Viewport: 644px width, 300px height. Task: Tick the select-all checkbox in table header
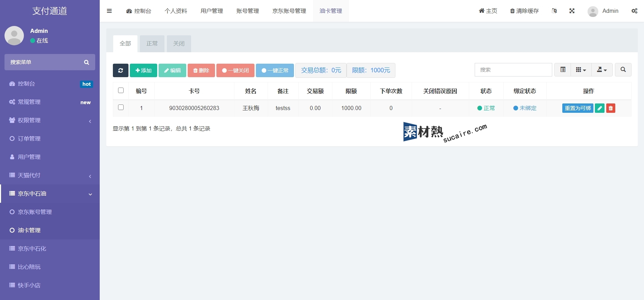point(121,90)
